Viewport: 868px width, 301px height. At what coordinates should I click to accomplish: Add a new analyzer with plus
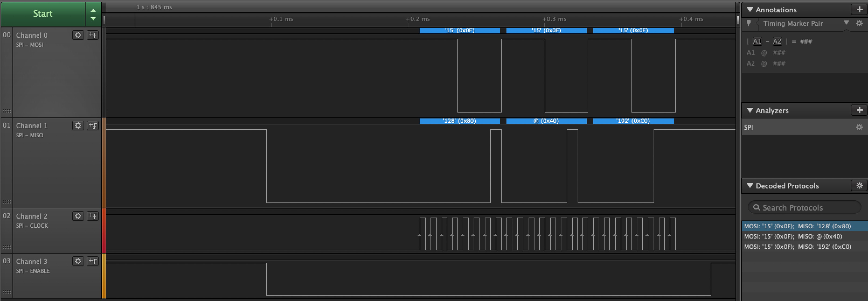(859, 110)
